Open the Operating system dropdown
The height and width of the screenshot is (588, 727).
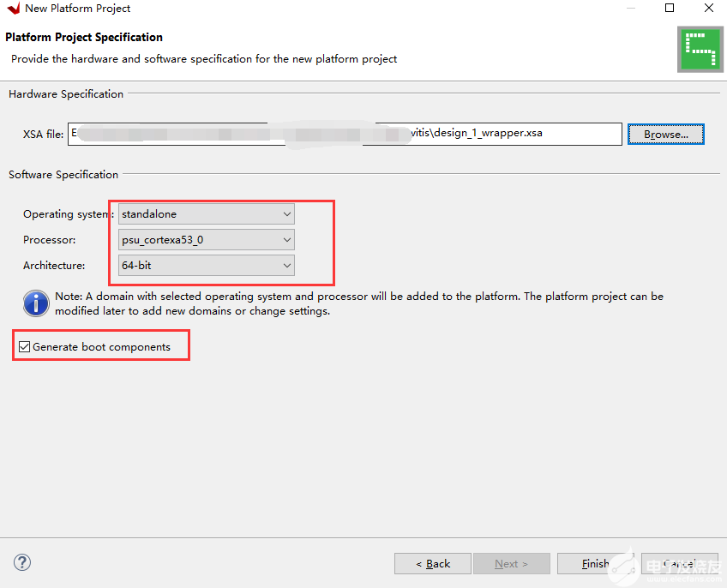pos(206,213)
